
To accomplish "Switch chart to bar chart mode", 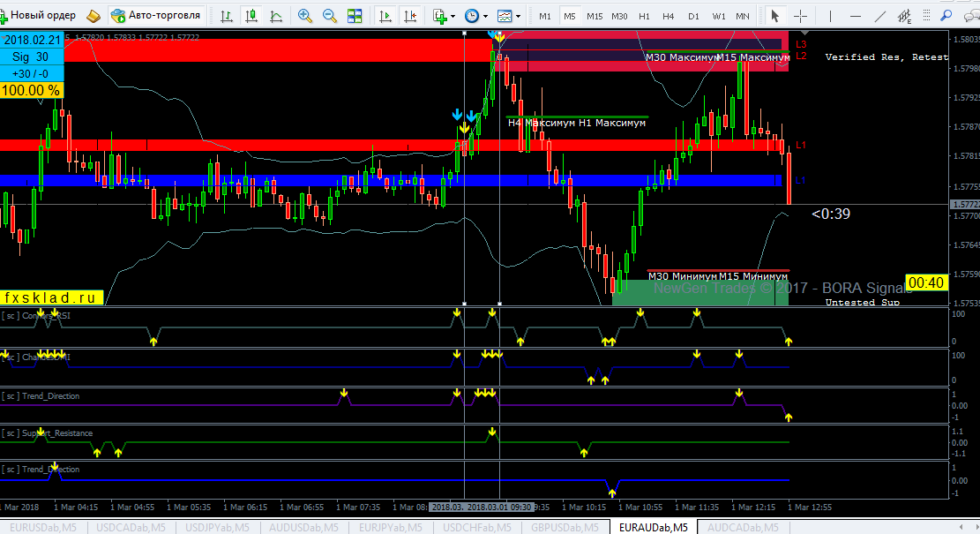I will (227, 16).
